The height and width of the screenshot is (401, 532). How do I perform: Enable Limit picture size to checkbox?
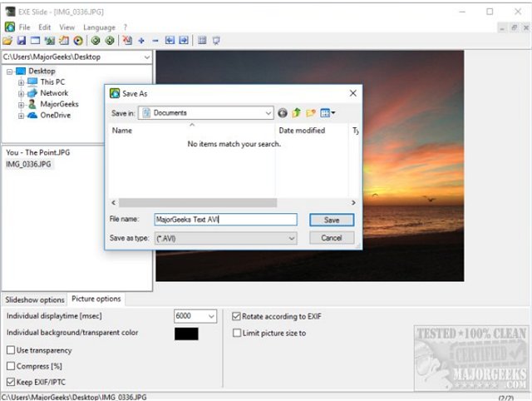coord(237,333)
